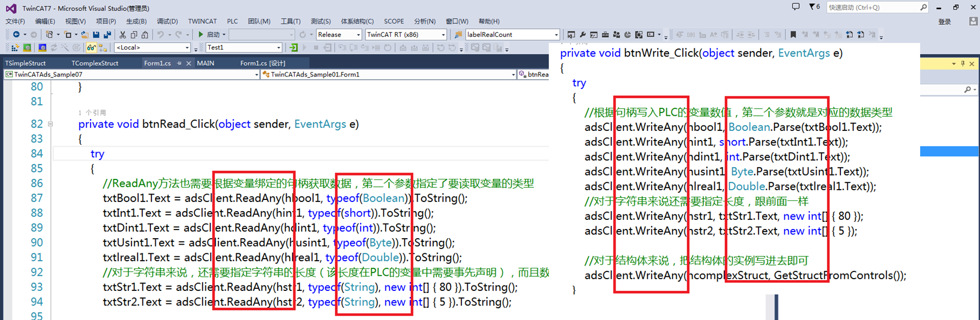The height and width of the screenshot is (320, 980).
Task: Pin the Form1.cs tab
Action: (180, 63)
